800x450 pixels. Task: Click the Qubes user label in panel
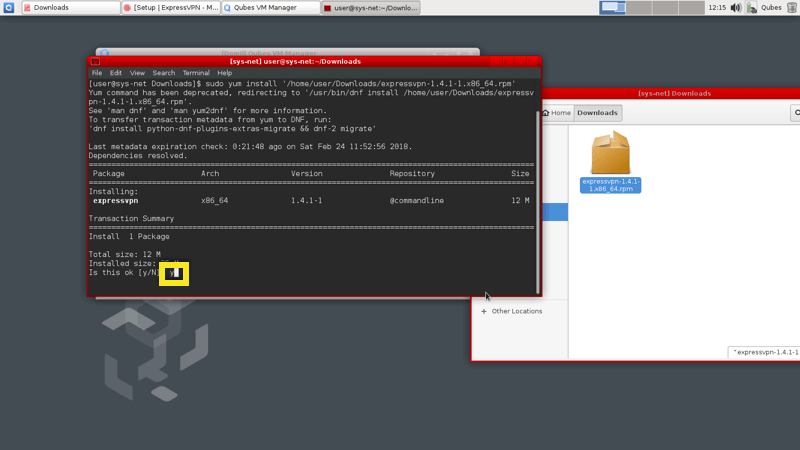point(771,8)
